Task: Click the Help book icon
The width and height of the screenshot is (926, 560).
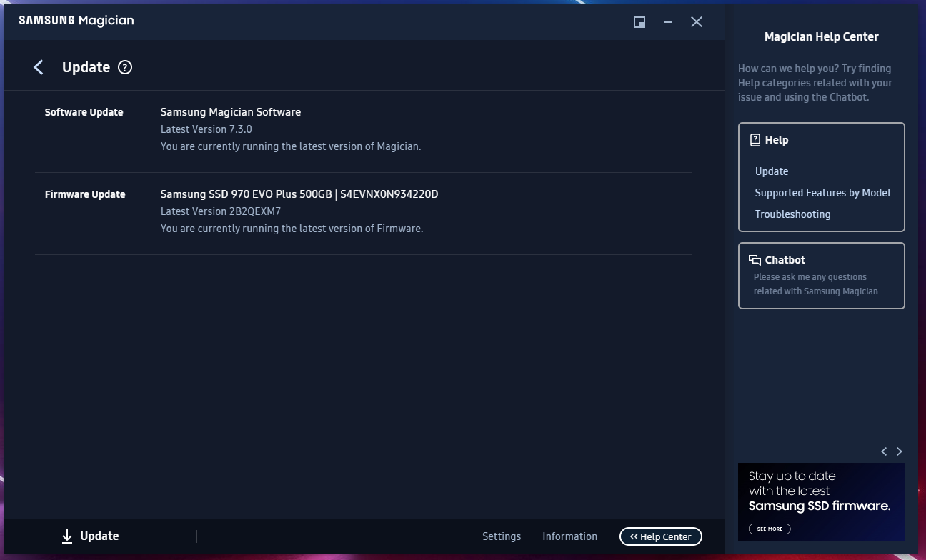Action: [755, 140]
